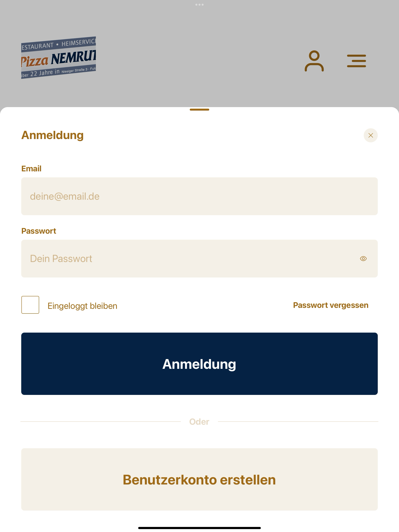
Task: Focus the deine@email.de input field
Action: [199, 196]
